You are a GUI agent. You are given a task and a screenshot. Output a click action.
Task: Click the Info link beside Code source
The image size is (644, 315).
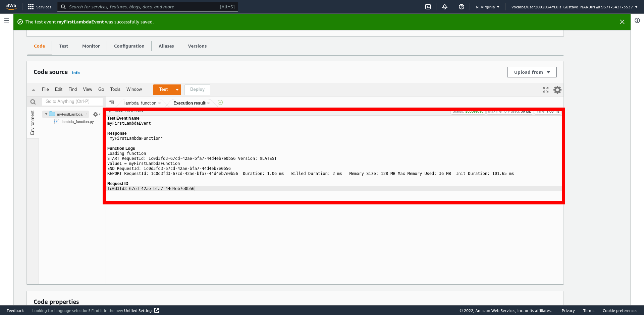76,73
